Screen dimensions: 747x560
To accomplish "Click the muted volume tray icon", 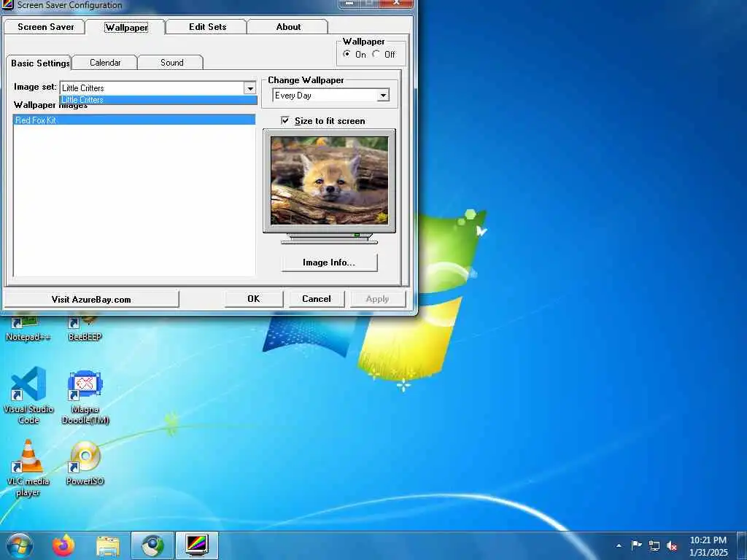I will [x=672, y=545].
